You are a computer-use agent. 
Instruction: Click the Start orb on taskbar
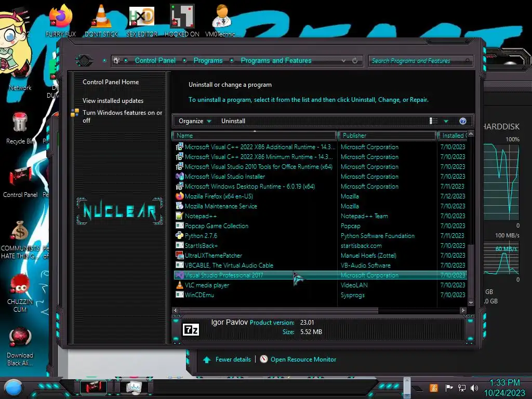point(13,388)
